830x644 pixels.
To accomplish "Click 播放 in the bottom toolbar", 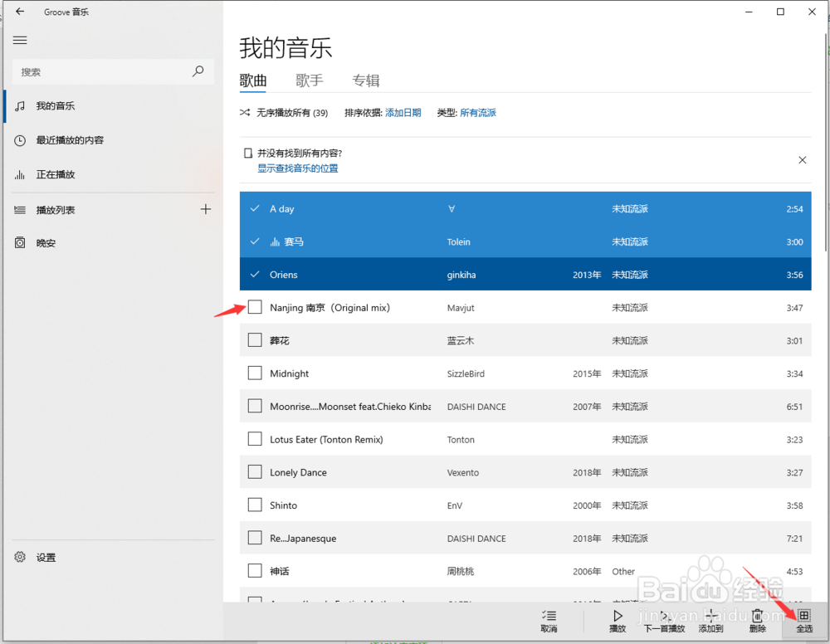I will [618, 621].
